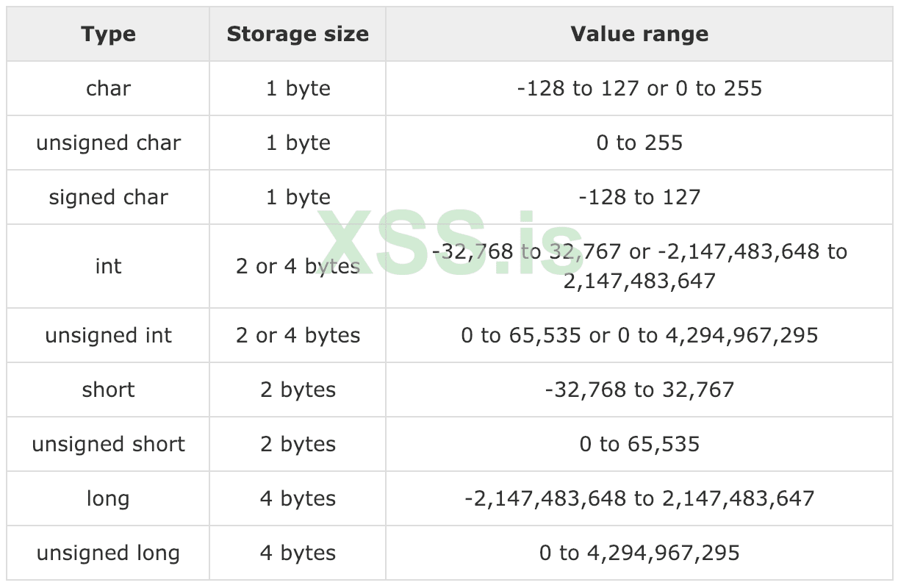Select the "signed char" type cell
Screen dimensions: 898x588
pos(109,198)
